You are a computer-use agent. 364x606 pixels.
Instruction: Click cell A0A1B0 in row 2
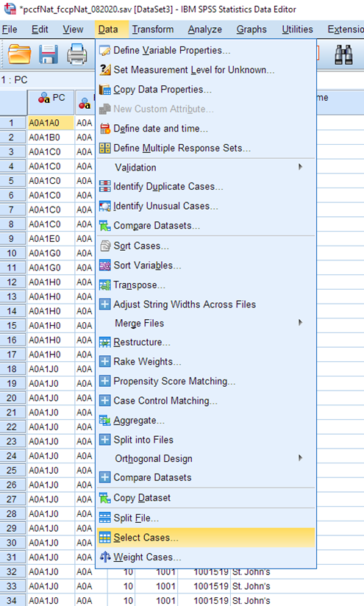[x=51, y=138]
